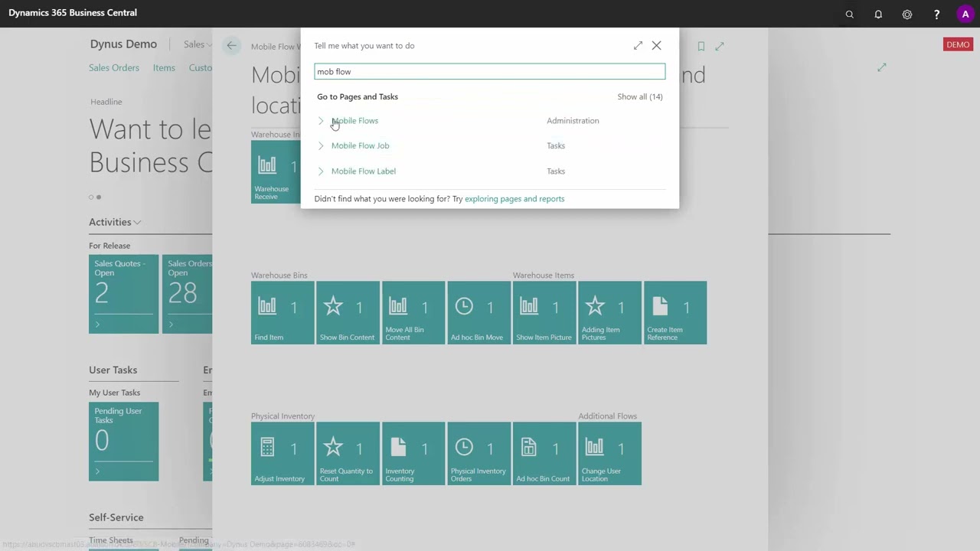Open notifications bell icon
The height and width of the screenshot is (551, 980).
(x=878, y=14)
